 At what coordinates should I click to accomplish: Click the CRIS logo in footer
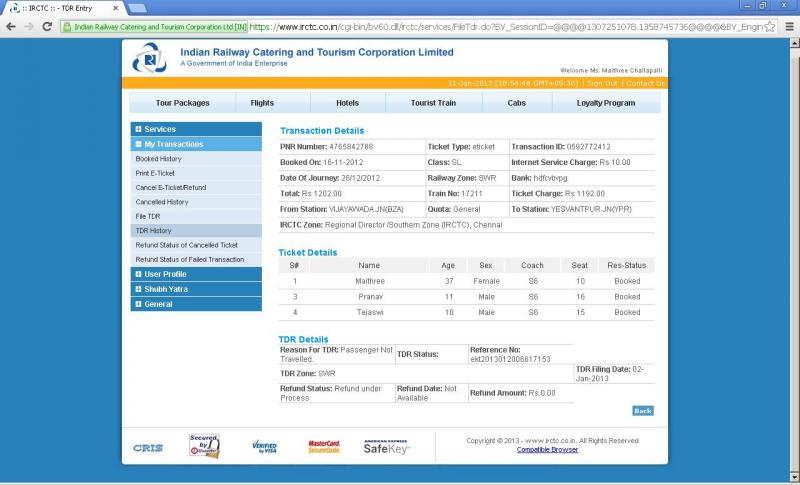click(148, 448)
